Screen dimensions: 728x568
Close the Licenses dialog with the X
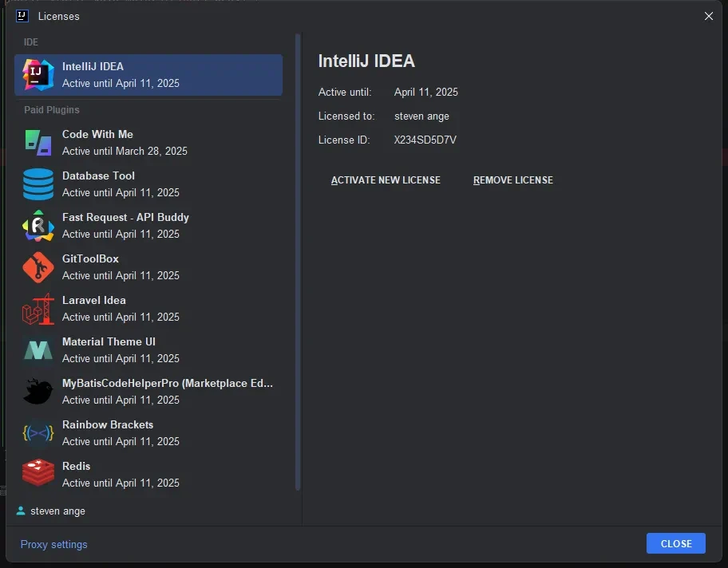(709, 16)
